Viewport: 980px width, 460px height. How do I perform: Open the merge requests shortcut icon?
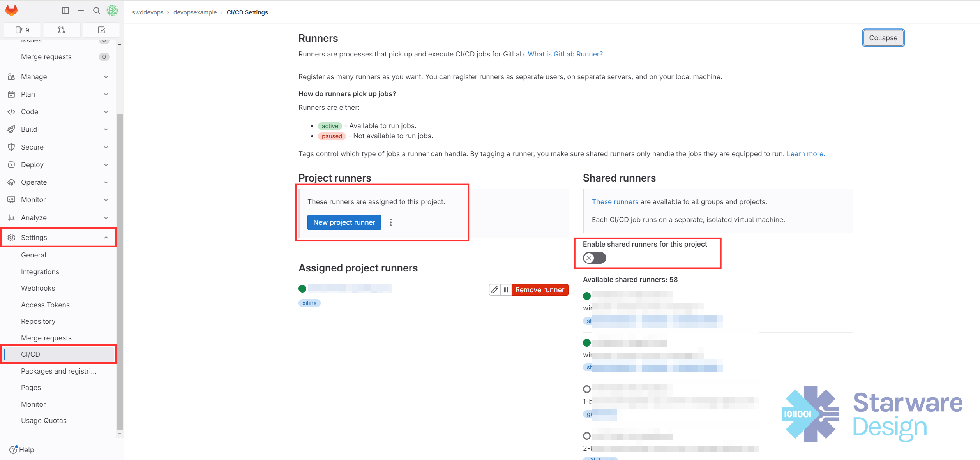point(62,30)
